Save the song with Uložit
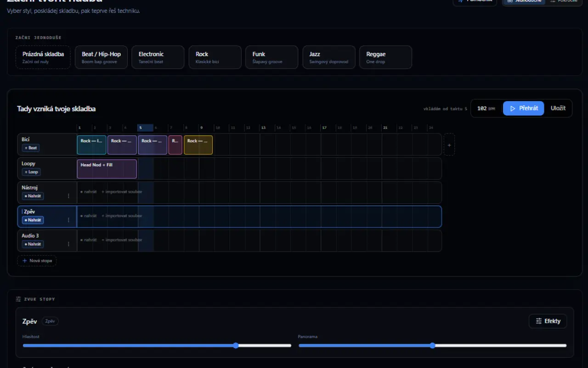This screenshot has height=368, width=588. click(558, 108)
